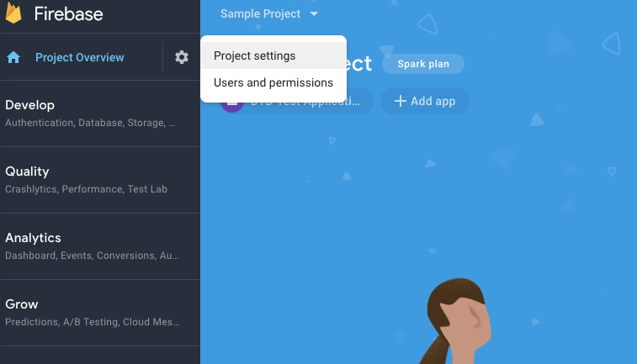The height and width of the screenshot is (364, 637).
Task: Expand the Quality section
Action: click(x=27, y=171)
